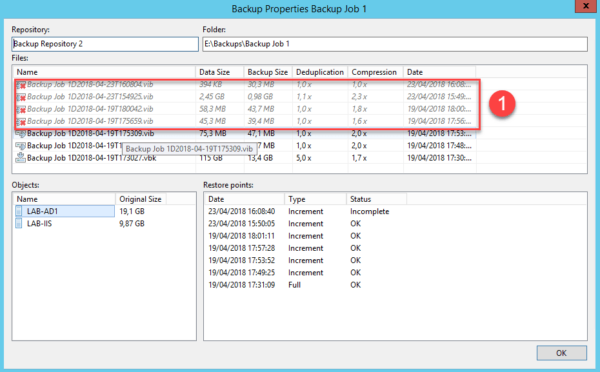The image size is (600, 372).
Task: Sort files by the Date column header
Action: point(439,72)
